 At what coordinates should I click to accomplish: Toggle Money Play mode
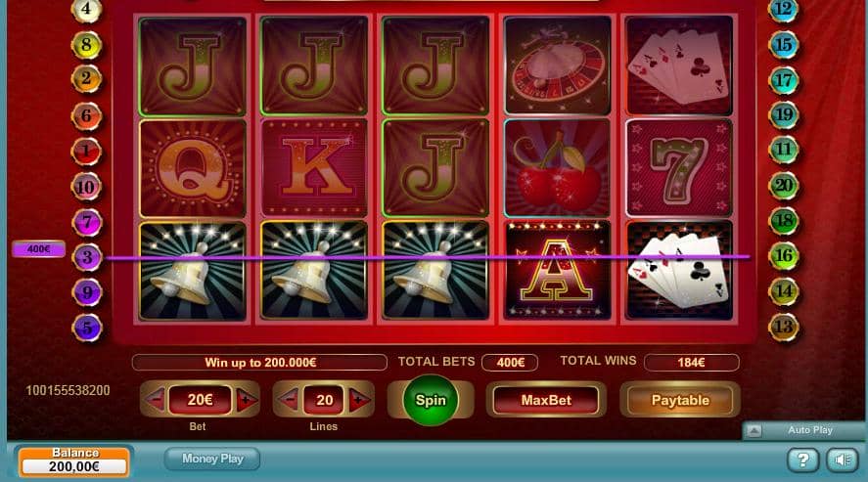pos(212,459)
